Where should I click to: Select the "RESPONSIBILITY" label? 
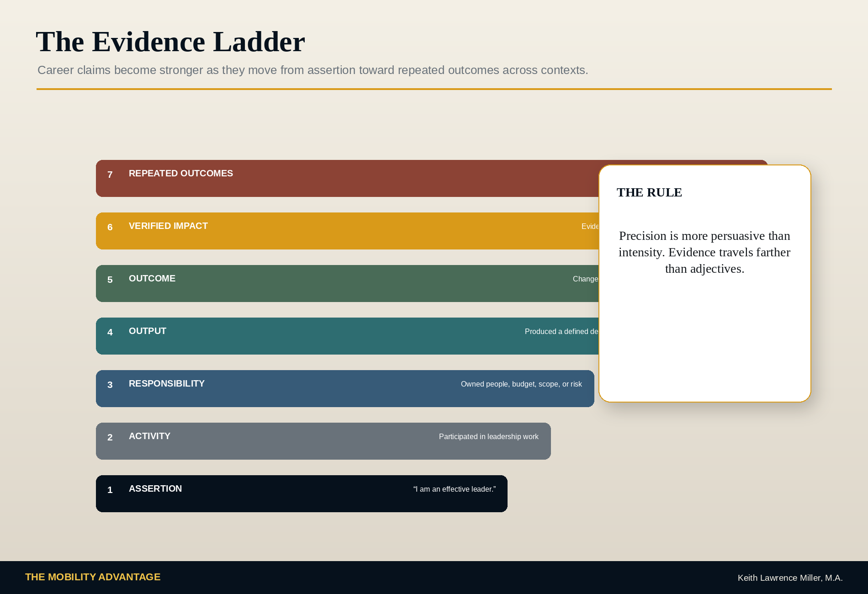(x=167, y=383)
